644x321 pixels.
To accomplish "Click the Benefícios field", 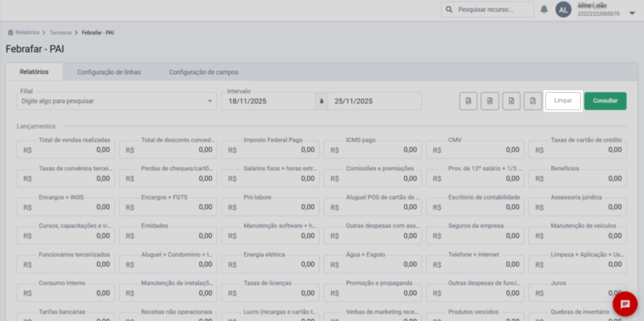I will point(578,178).
